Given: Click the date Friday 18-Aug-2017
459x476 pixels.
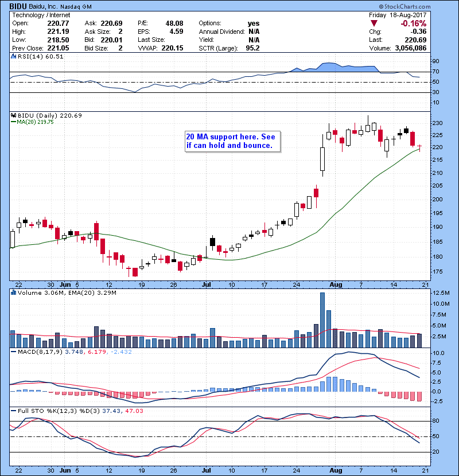Looking at the screenshot, I should coord(398,15).
